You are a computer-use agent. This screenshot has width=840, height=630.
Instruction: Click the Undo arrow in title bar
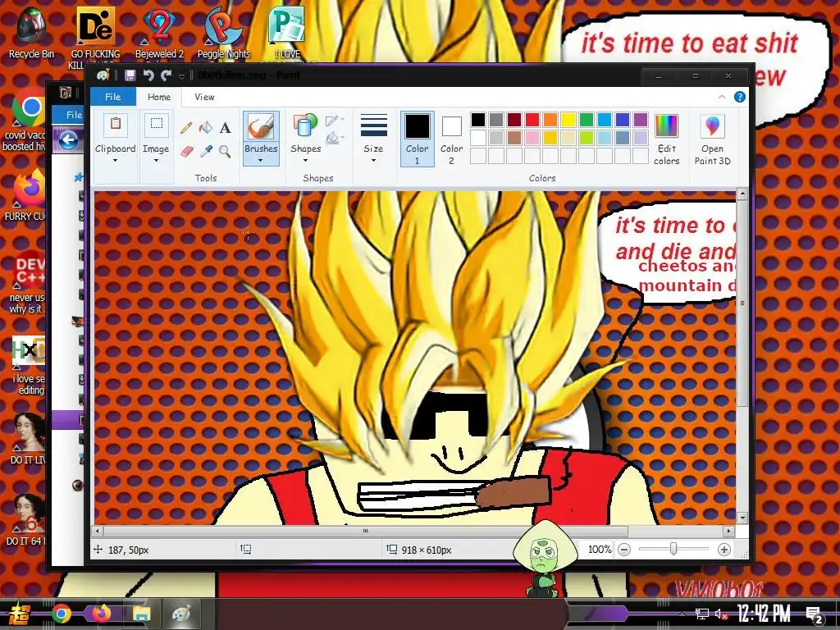click(x=148, y=75)
